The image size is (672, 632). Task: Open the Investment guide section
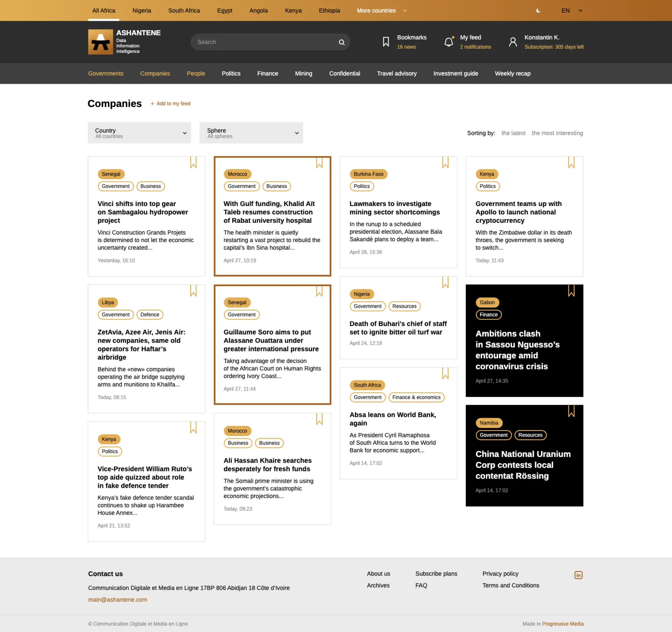click(x=456, y=73)
